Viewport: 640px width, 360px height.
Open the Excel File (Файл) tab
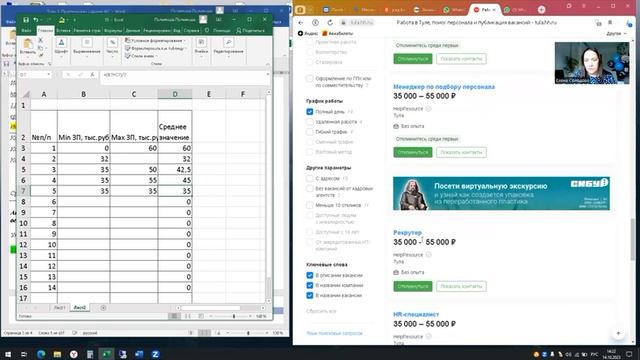[26, 31]
